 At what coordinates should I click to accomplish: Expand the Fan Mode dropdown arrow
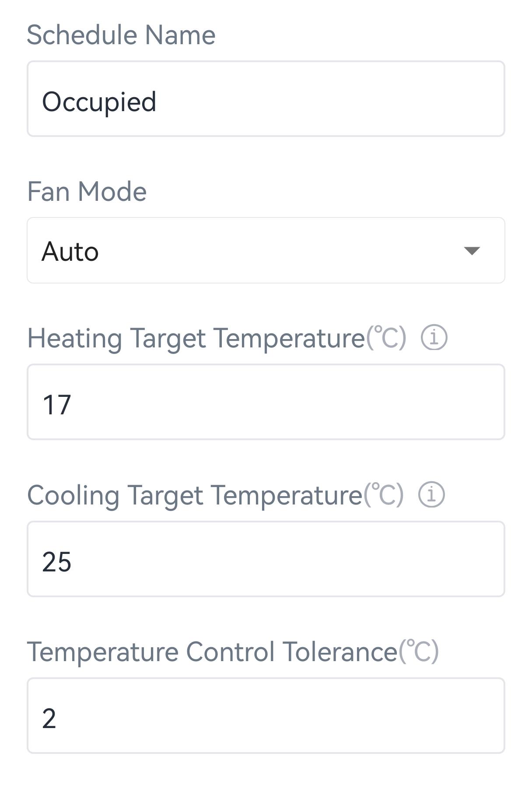(472, 251)
